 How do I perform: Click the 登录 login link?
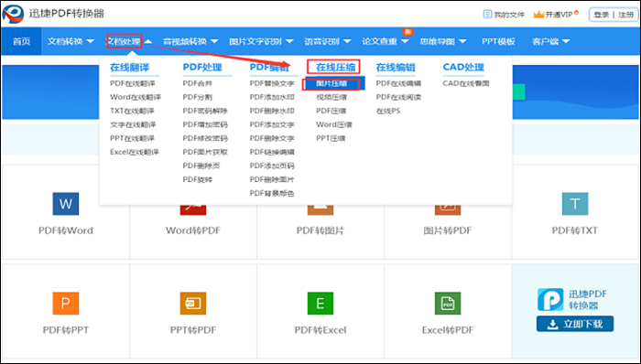602,15
